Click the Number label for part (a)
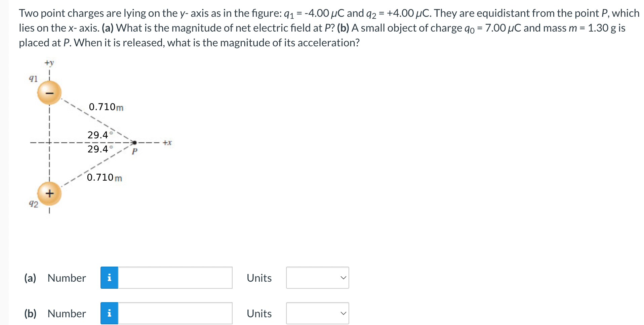Screen dimensions: 644x325 [66, 278]
